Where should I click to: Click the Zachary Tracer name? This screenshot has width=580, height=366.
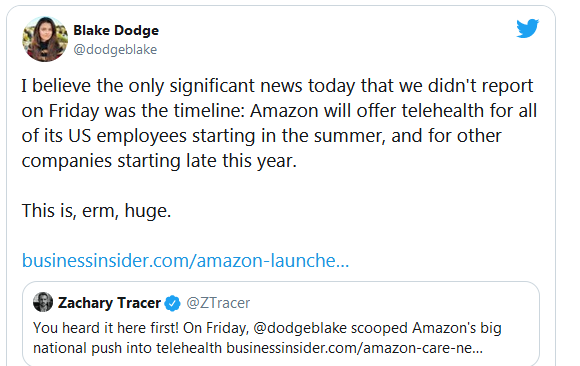[109, 303]
